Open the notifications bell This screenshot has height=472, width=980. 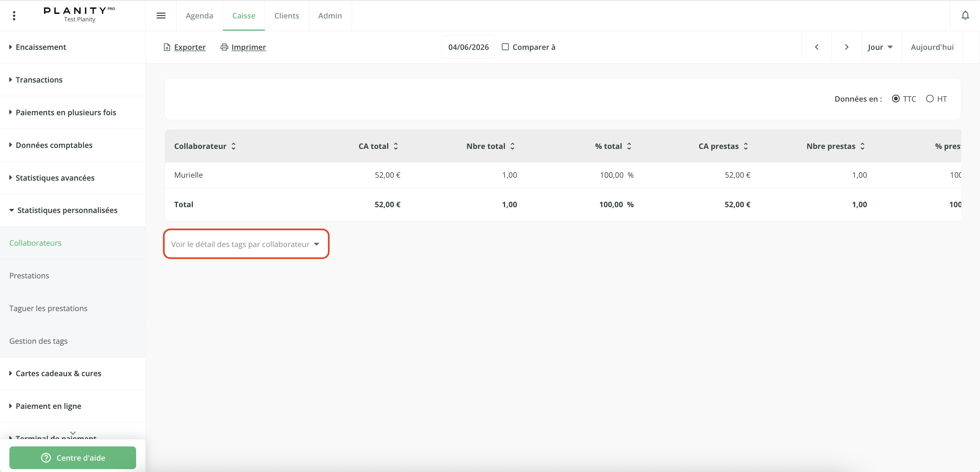965,16
